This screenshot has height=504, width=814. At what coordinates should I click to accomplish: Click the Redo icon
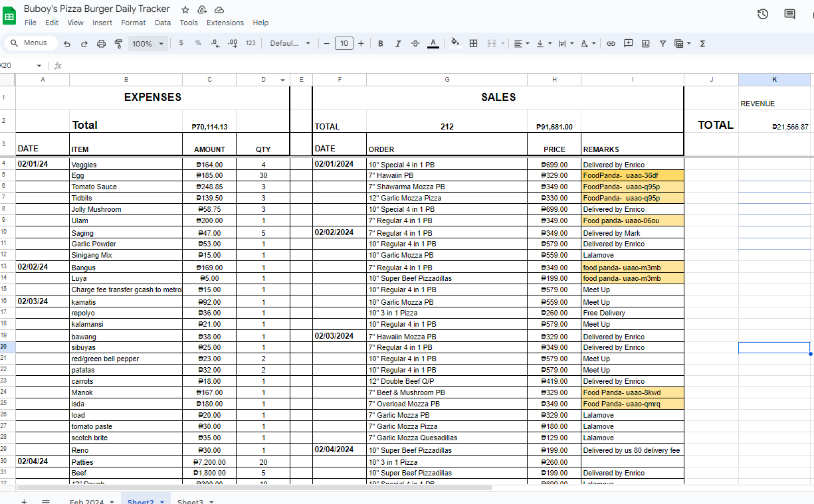pos(84,44)
